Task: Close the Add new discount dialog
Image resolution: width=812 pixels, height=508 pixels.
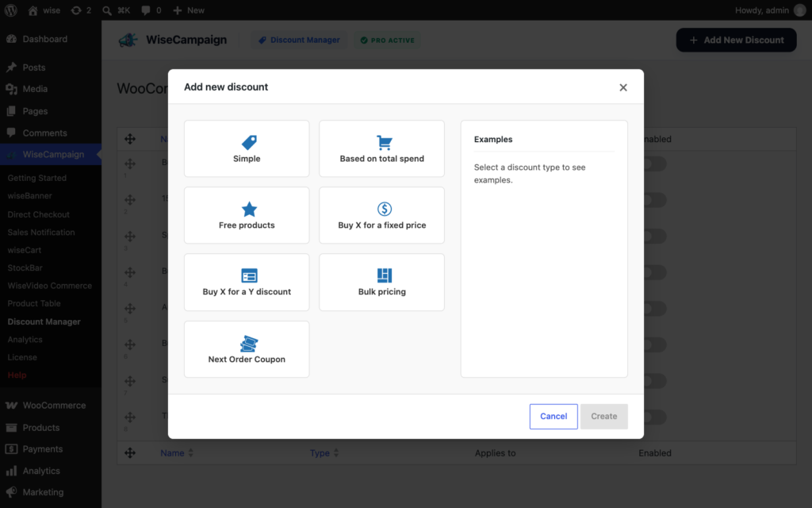Action: pos(623,87)
